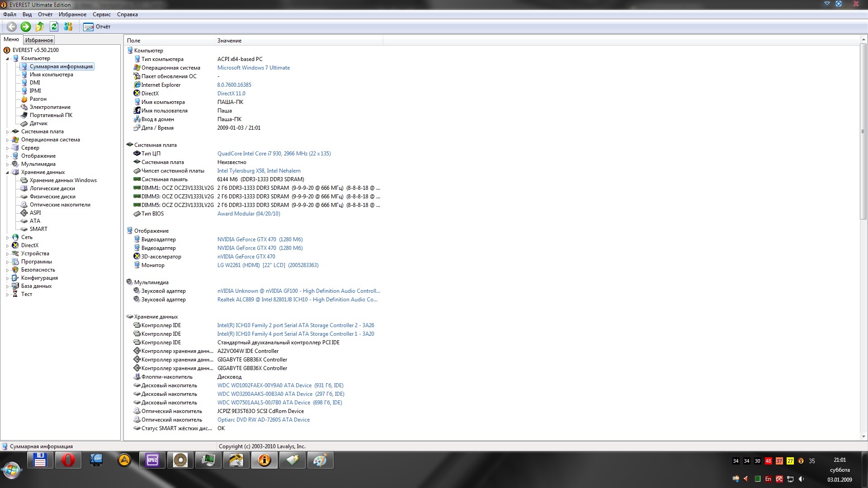Image resolution: width=868 pixels, height=488 pixels.
Task: Expand the Системная плата tree node
Action: (7, 132)
